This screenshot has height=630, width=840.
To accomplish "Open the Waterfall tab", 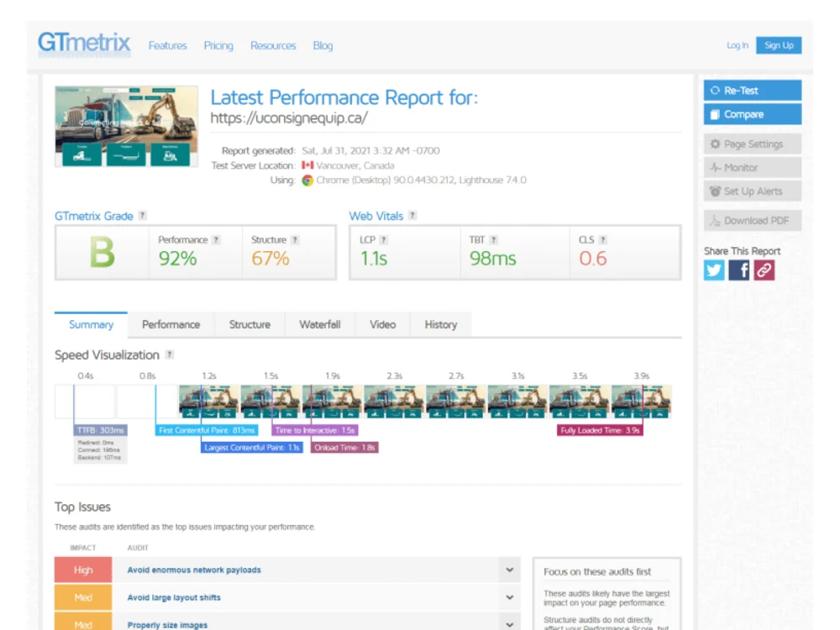I will tap(320, 324).
